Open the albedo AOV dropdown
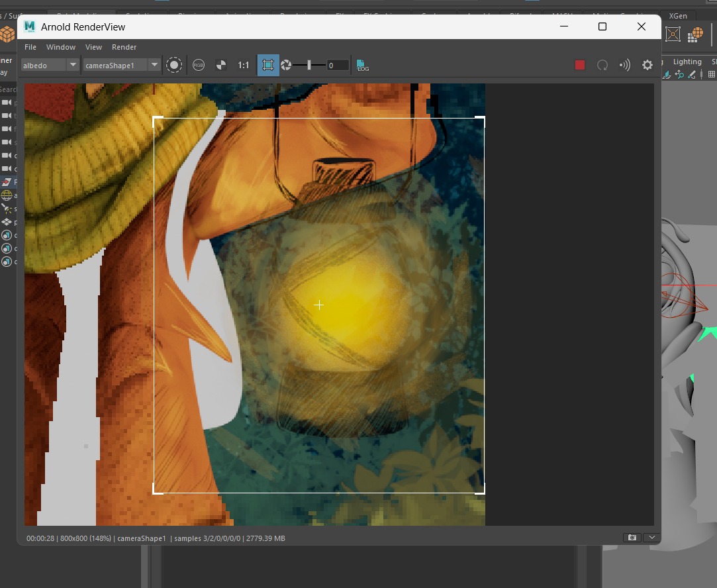This screenshot has height=588, width=717. (50, 65)
